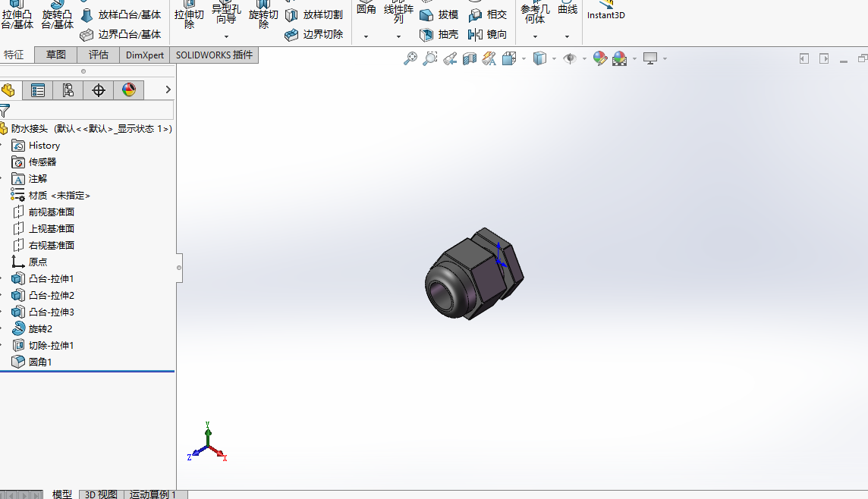Switch to 运动算例 1 tab
This screenshot has width=868, height=499.
154,494
